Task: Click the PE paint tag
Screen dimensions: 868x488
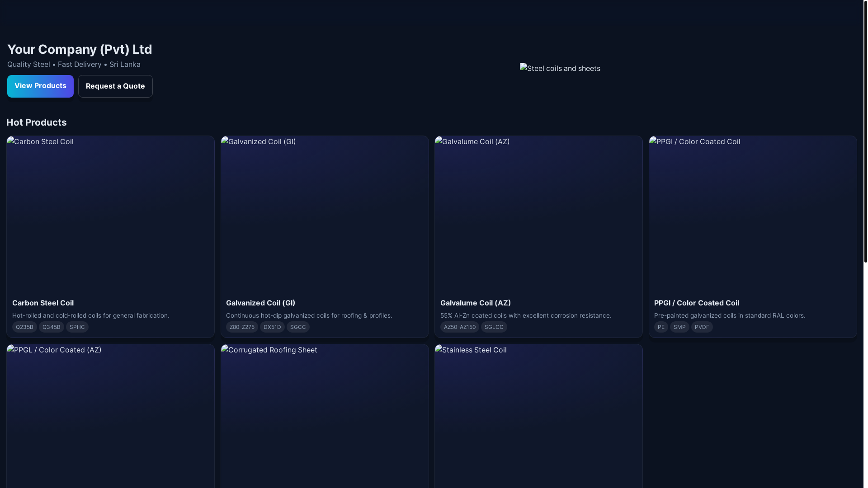Action: 661,327
